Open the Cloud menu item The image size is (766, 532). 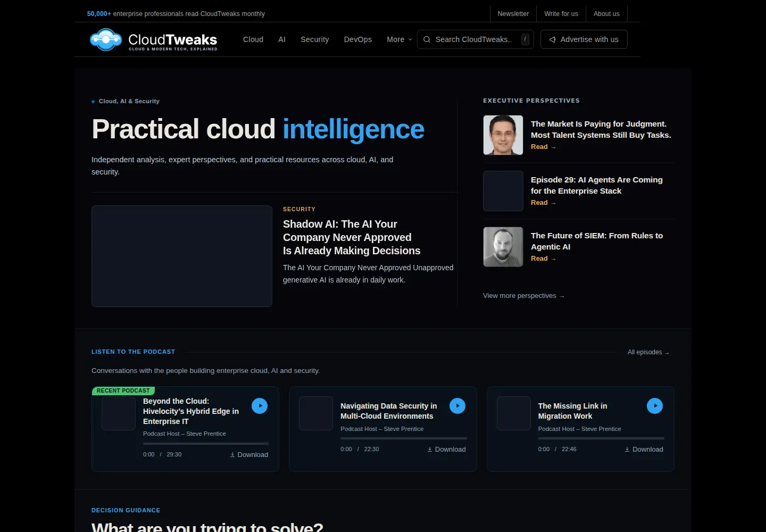[x=253, y=39]
